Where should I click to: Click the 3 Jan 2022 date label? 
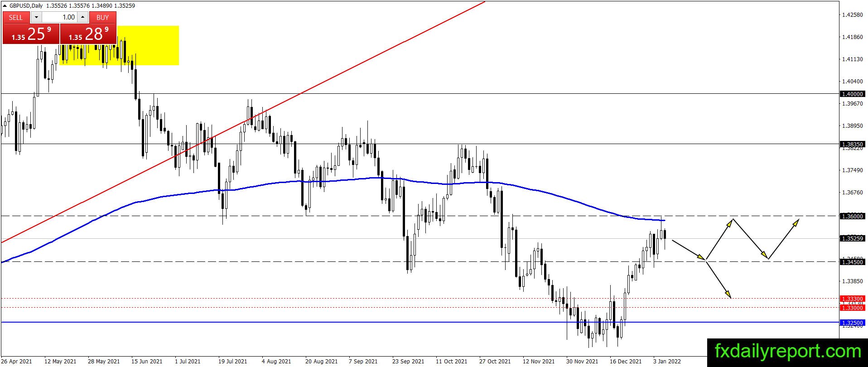click(x=667, y=362)
